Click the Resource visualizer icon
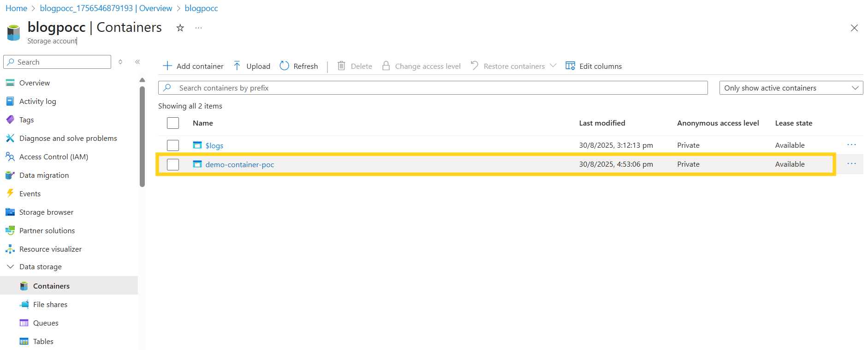Viewport: 868px width, 350px height. [10, 249]
